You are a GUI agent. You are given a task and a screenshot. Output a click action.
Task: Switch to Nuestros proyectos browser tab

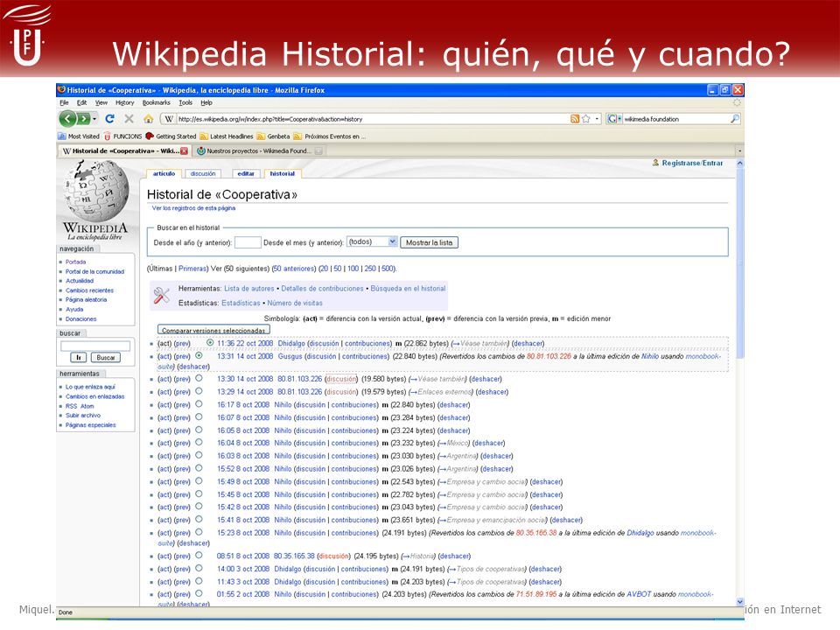coord(259,151)
